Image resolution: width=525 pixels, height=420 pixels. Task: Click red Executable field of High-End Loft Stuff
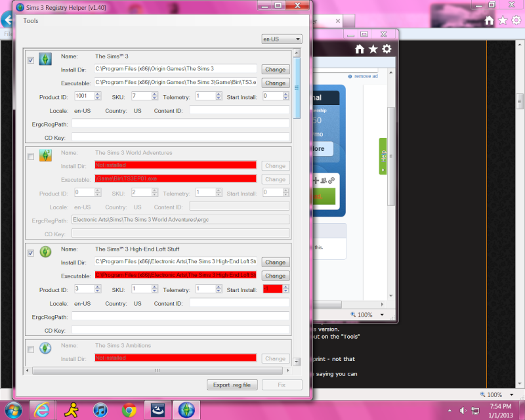175,275
